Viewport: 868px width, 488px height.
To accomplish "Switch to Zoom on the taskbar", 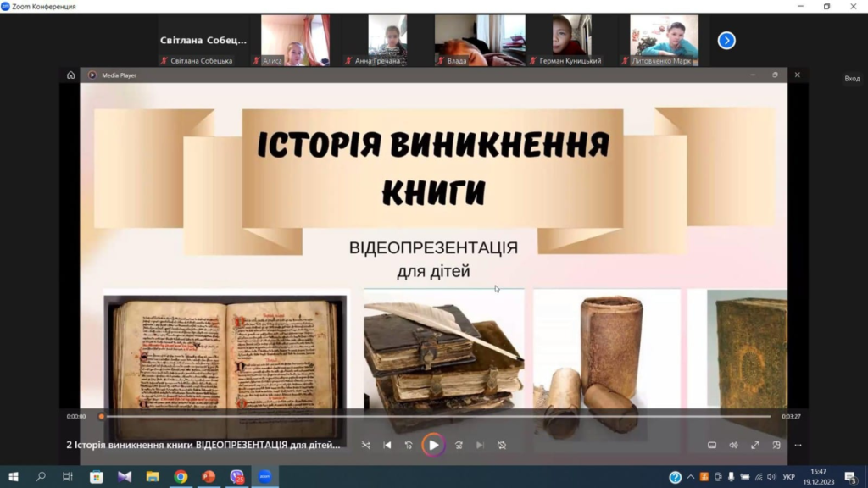I will [x=265, y=476].
